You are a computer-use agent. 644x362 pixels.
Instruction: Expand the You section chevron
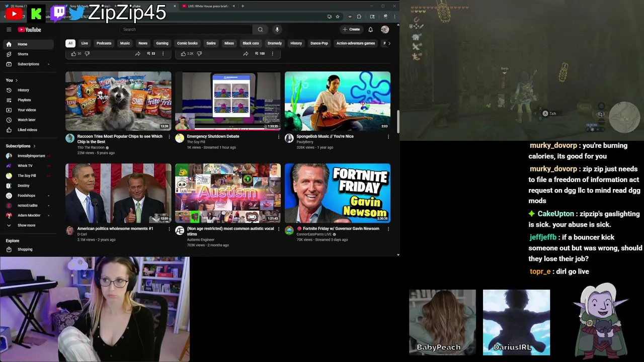(x=16, y=80)
